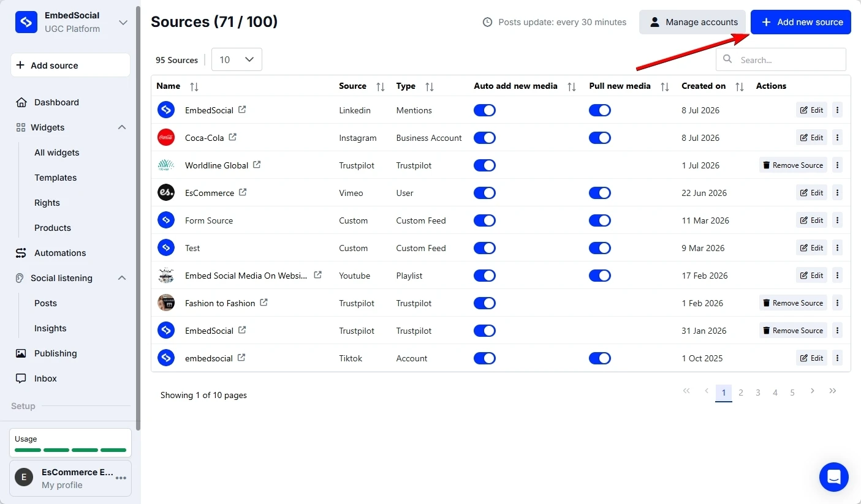The width and height of the screenshot is (861, 504).
Task: Sort by Pull new media arrows
Action: coord(665,86)
